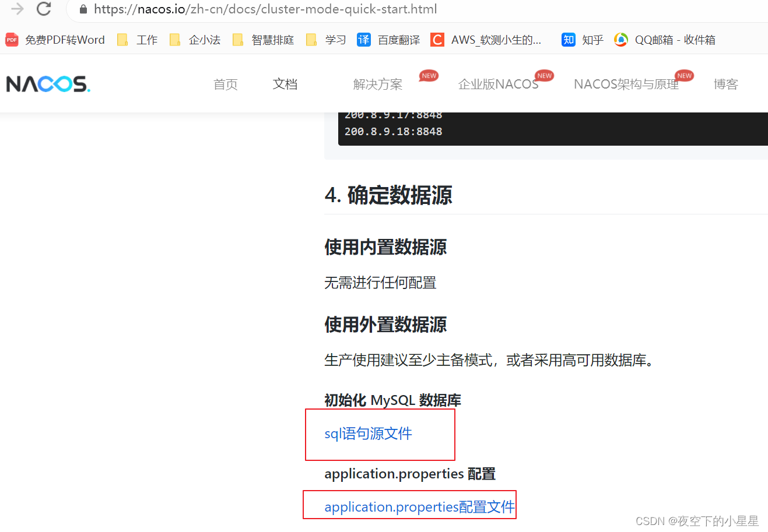Click the NEW badge on 企业版NACOS

[x=544, y=76]
